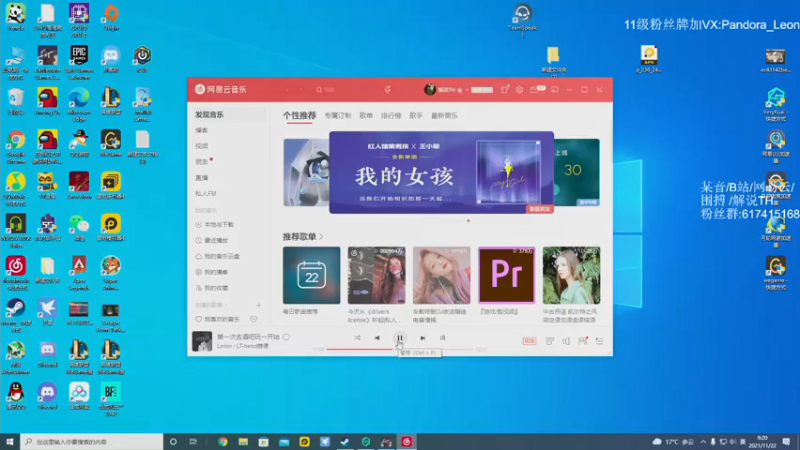This screenshot has height=450, width=800.
Task: Navigate back with the left arrow
Action: point(287,89)
